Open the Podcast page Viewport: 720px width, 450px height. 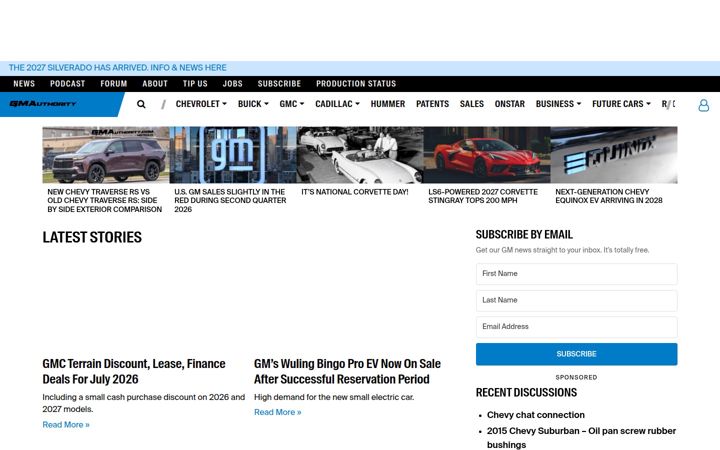68,84
